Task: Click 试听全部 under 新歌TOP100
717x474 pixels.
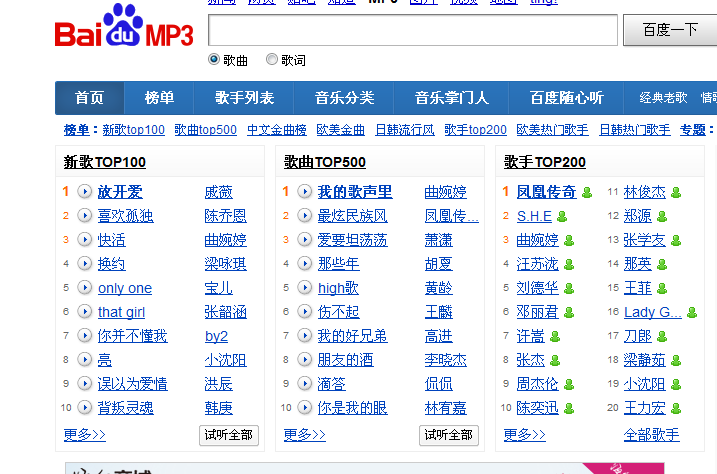Action: click(229, 435)
